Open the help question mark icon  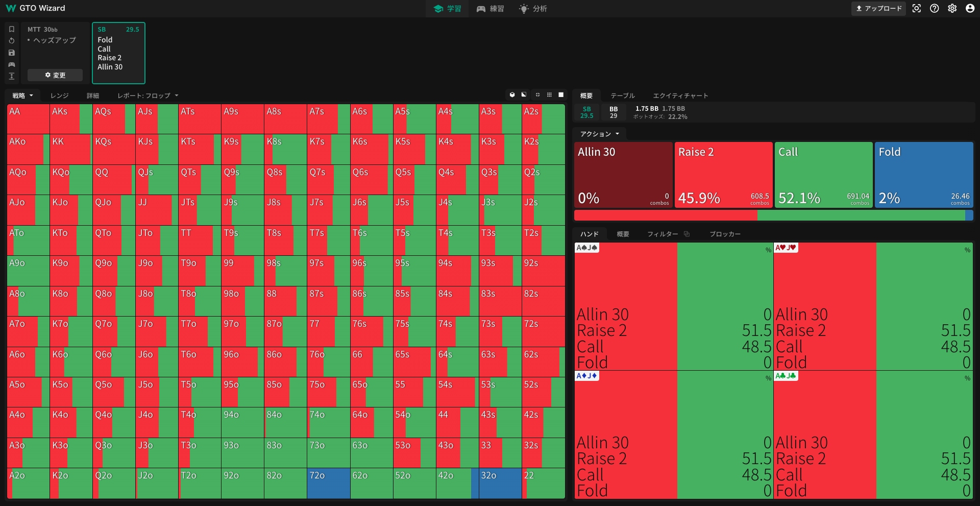point(935,8)
